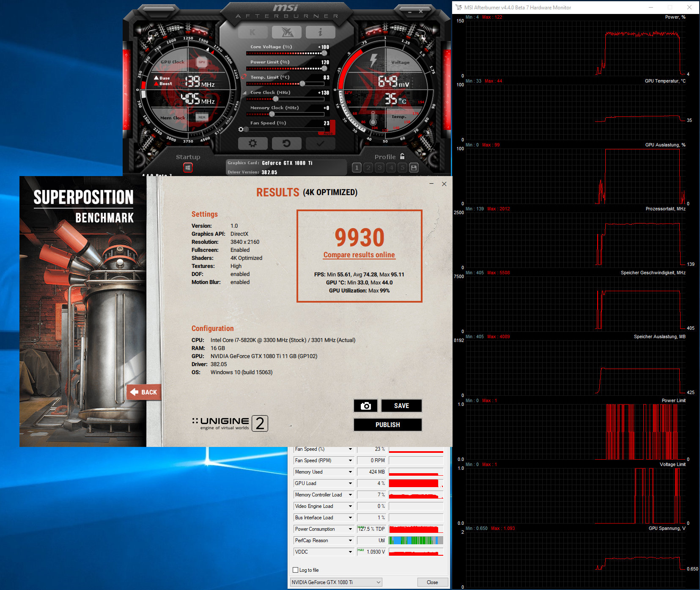Click the GPU chip icon in the clock gauge
Viewport: 700px width, 590px height.
202,62
